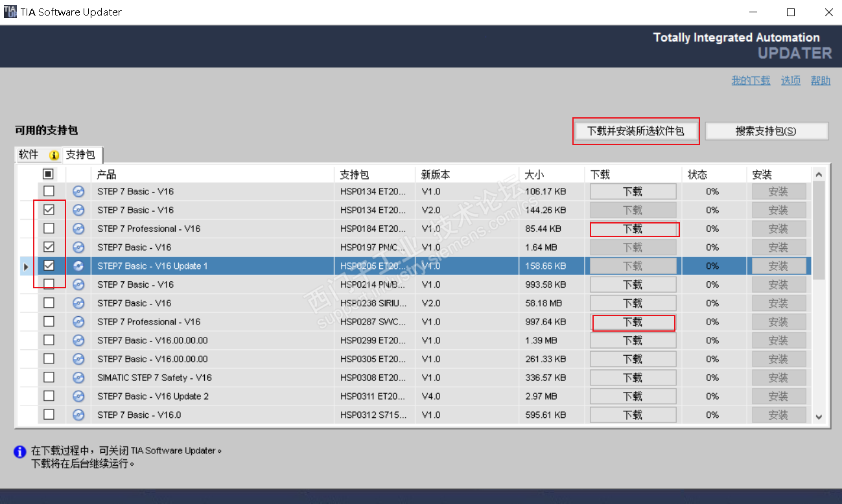Check the box for the HSP0308 Safety row
The image size is (842, 504).
pos(49,377)
